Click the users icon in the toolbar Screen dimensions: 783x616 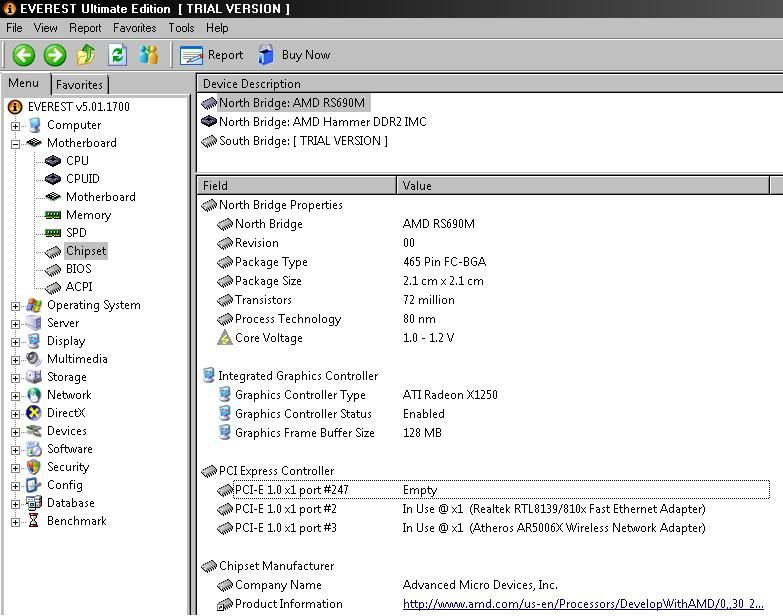pyautogui.click(x=148, y=55)
